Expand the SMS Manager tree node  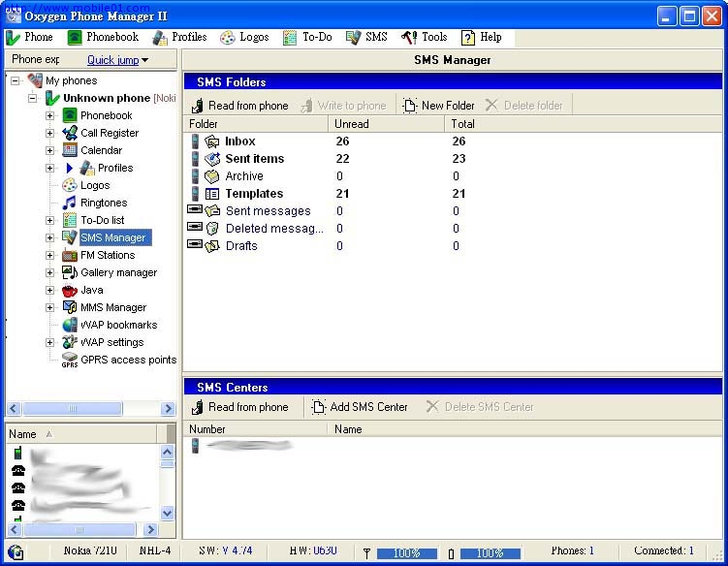coord(49,237)
